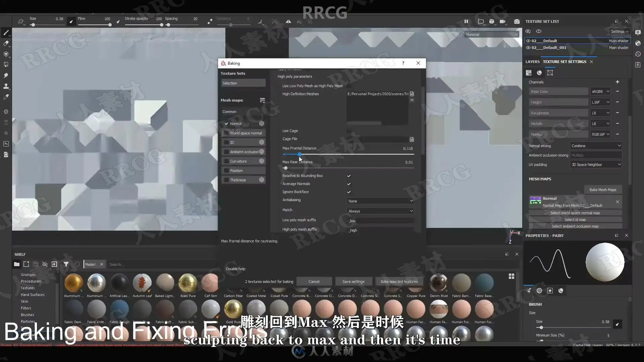
Task: Open the camera settings icon
Action: pyautogui.click(x=502, y=21)
